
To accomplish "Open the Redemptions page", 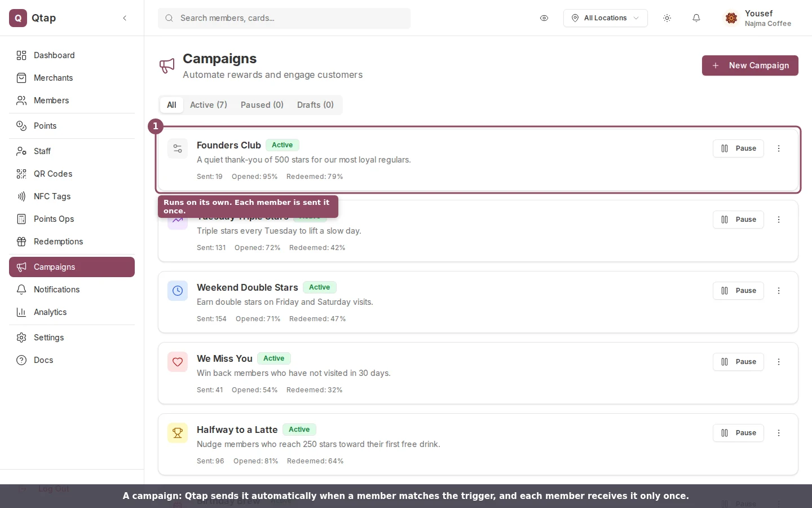I will [x=72, y=242].
